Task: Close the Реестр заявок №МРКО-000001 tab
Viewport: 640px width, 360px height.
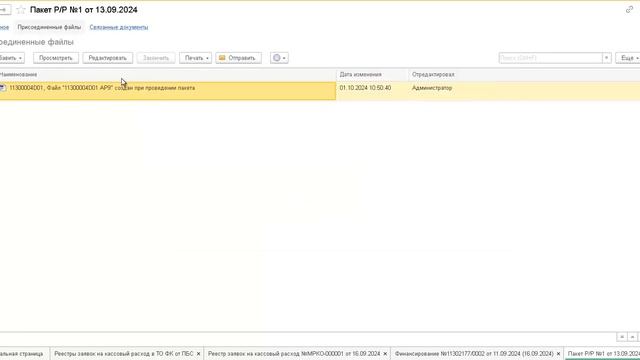Action: point(385,353)
